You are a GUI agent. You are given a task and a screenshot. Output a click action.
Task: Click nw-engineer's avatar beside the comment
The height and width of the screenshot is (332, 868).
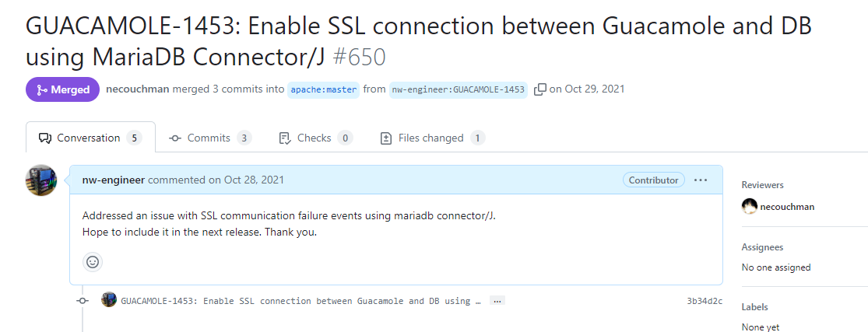(x=42, y=180)
